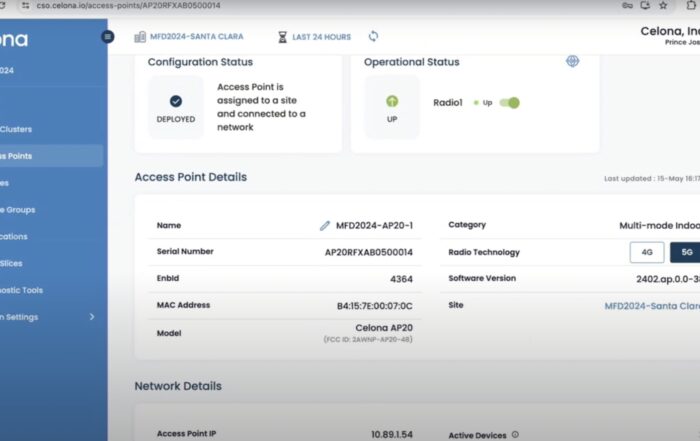The height and width of the screenshot is (441, 700).
Task: Click the software version 2402.ap.0.0 value
Action: pos(668,279)
